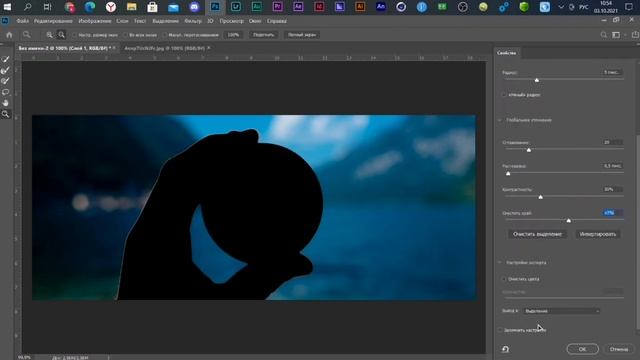Viewport: 640px width, 360px height.
Task: Open Microsoft Store from taskbar
Action: (152, 7)
